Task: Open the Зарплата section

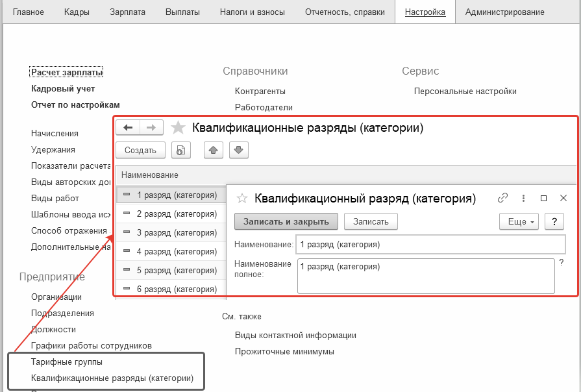Action: click(x=127, y=12)
